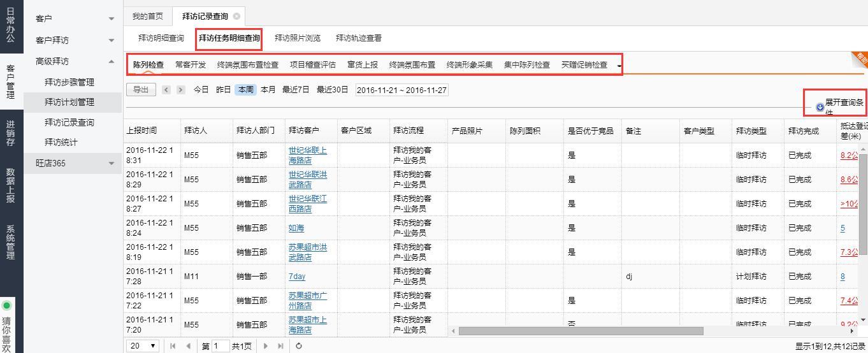
Task: Click the previous date range arrow
Action: (x=166, y=90)
